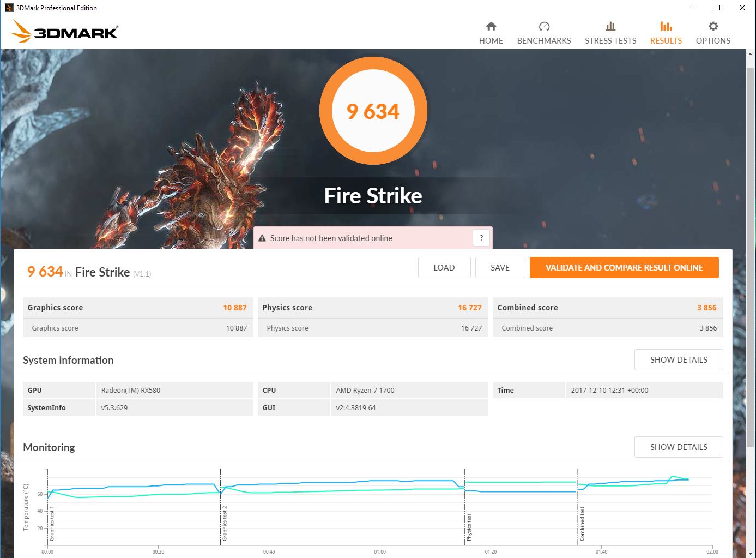Click the SAVE button
This screenshot has height=558, width=756.
(x=500, y=268)
